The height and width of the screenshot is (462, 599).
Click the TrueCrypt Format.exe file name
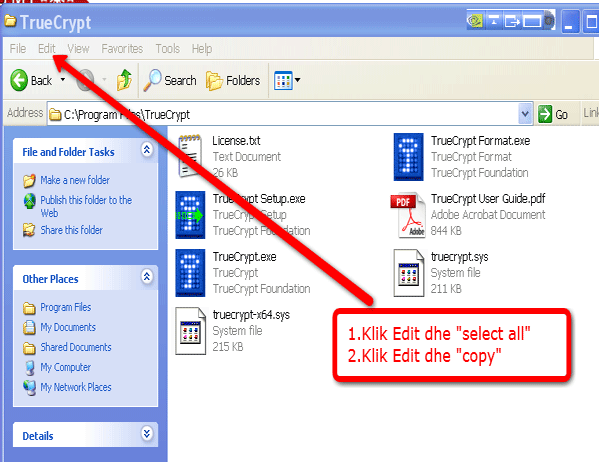click(480, 141)
